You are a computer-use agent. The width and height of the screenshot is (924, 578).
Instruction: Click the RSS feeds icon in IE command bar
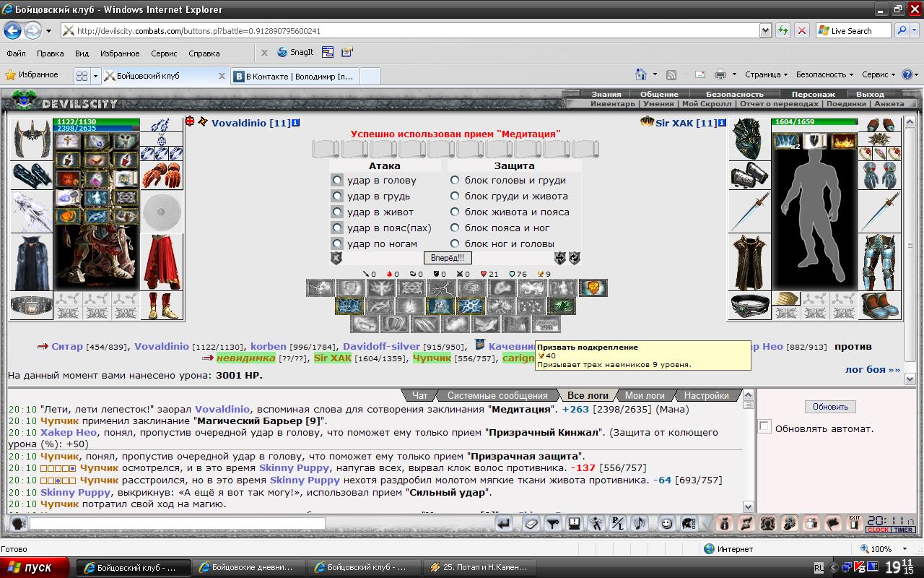point(671,74)
